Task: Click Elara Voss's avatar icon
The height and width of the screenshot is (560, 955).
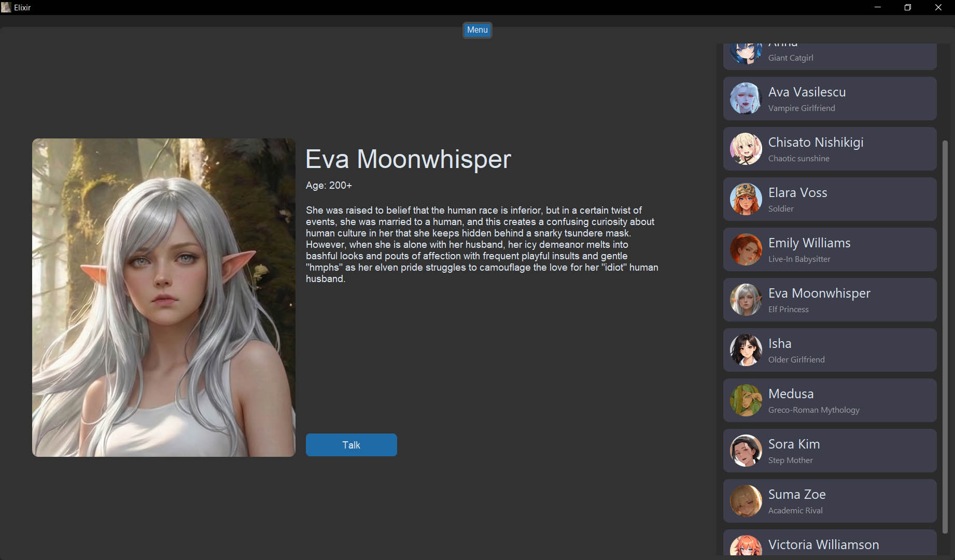Action: pos(746,199)
